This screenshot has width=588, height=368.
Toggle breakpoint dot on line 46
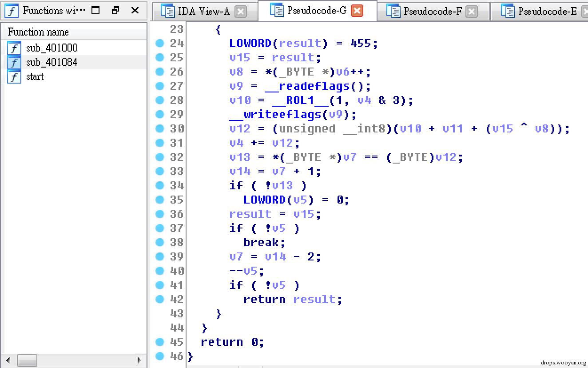160,356
